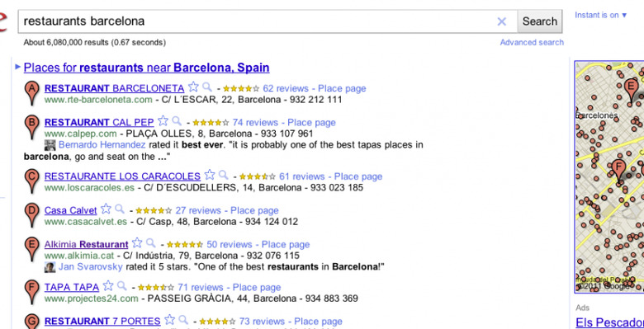Preview Alkimia Restaurant with magnifier icon

[x=151, y=243]
